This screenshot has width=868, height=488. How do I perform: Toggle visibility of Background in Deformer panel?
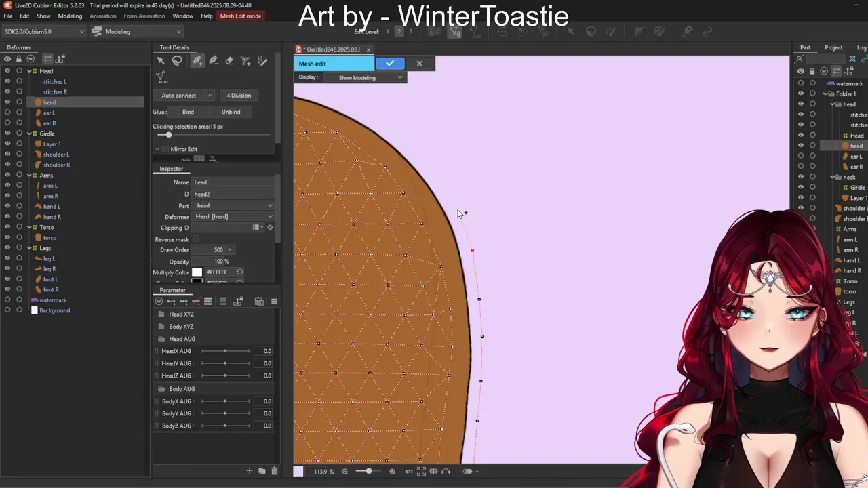point(7,310)
